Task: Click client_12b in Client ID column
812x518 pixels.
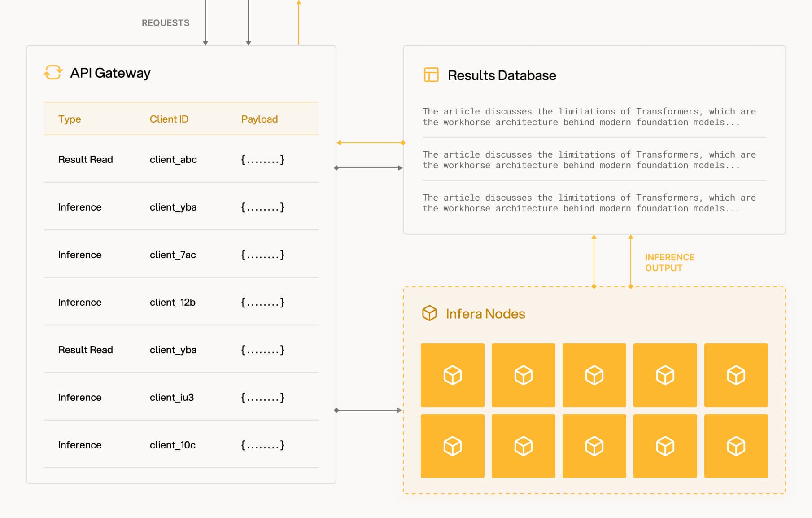Action: (172, 302)
